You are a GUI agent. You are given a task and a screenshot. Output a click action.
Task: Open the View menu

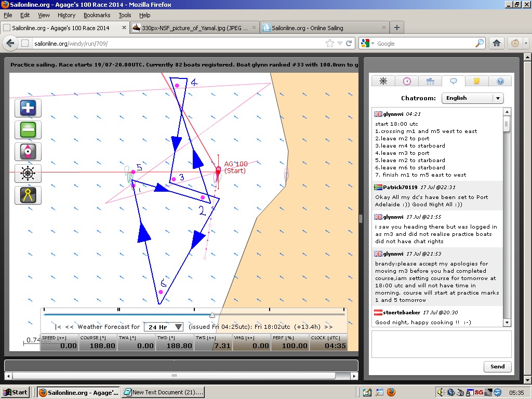pos(44,15)
